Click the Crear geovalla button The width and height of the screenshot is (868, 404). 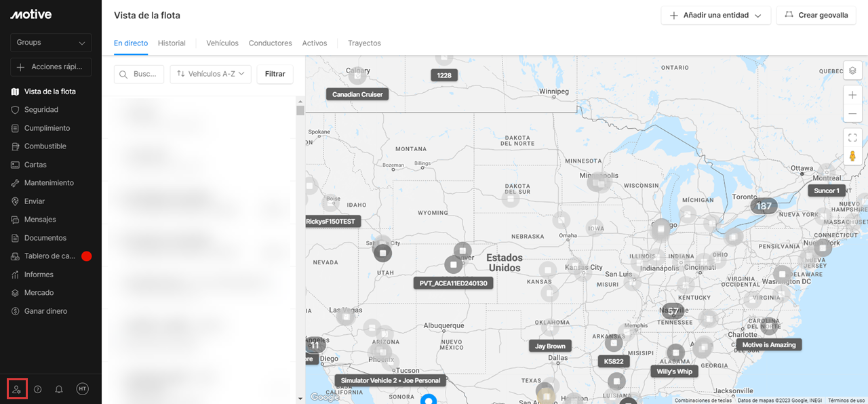pos(816,16)
